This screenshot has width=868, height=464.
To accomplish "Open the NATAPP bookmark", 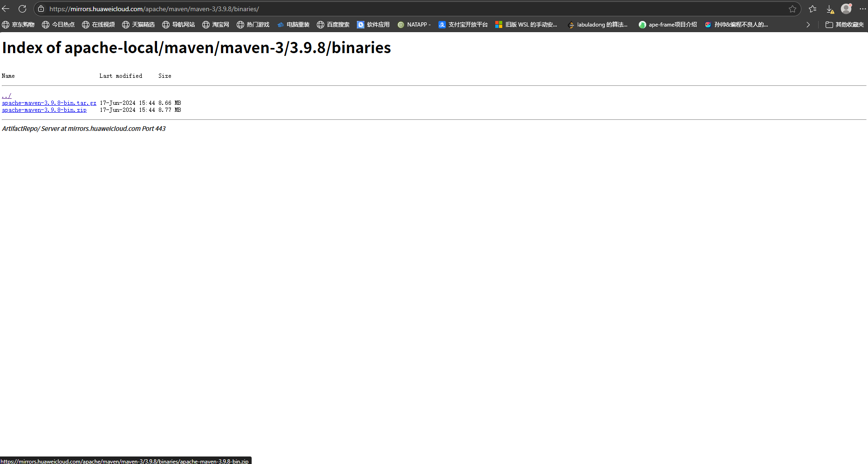I will (x=414, y=25).
